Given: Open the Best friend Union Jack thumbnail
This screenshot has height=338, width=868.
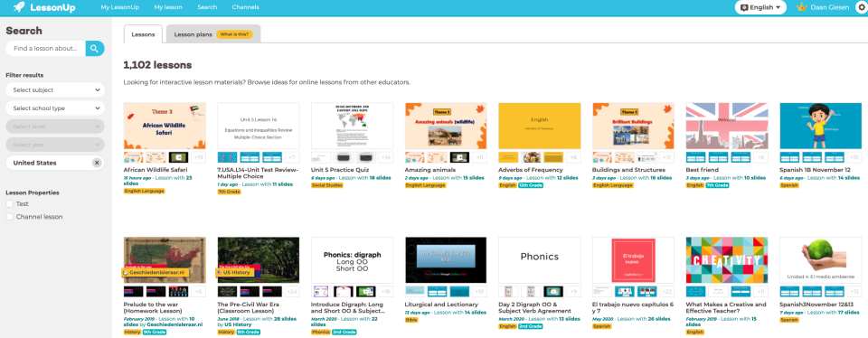Looking at the screenshot, I should (x=727, y=126).
